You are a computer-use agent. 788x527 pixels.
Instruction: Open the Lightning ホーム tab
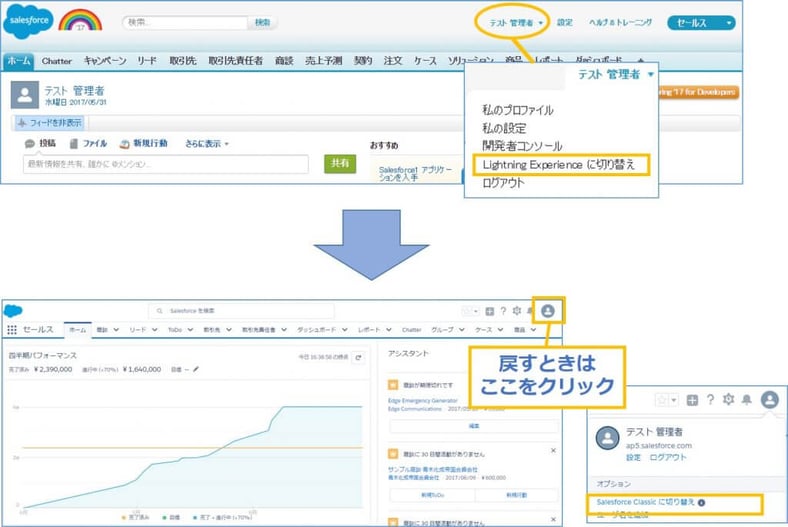pyautogui.click(x=77, y=330)
